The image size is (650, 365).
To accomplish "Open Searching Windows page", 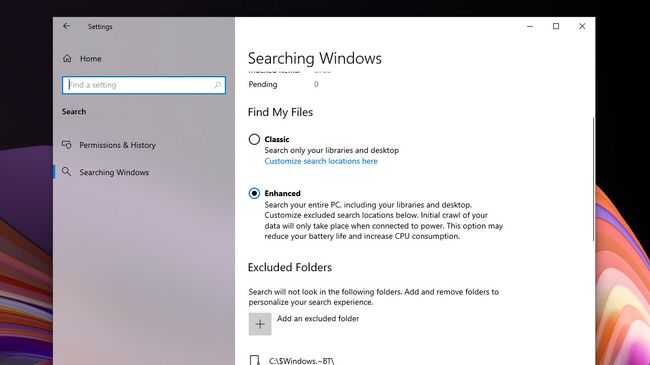I will 114,172.
